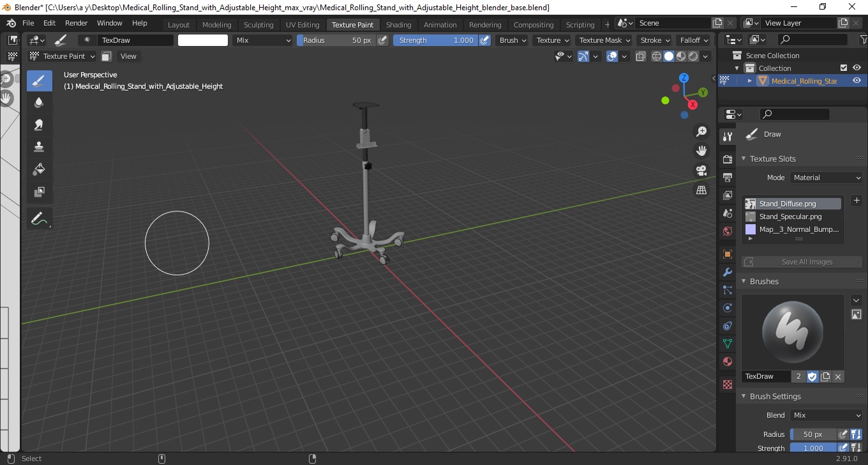Toggle viewport gizmos display

(583, 56)
